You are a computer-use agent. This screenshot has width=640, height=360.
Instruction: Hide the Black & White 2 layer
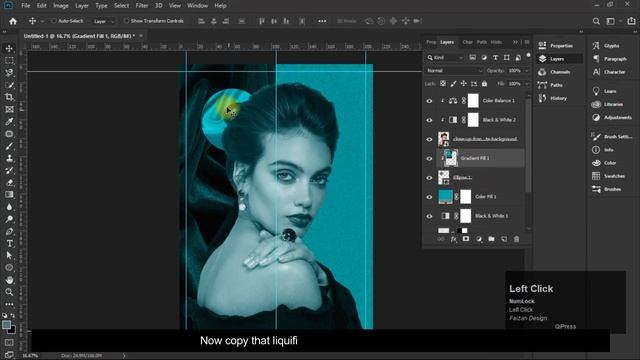[429, 120]
